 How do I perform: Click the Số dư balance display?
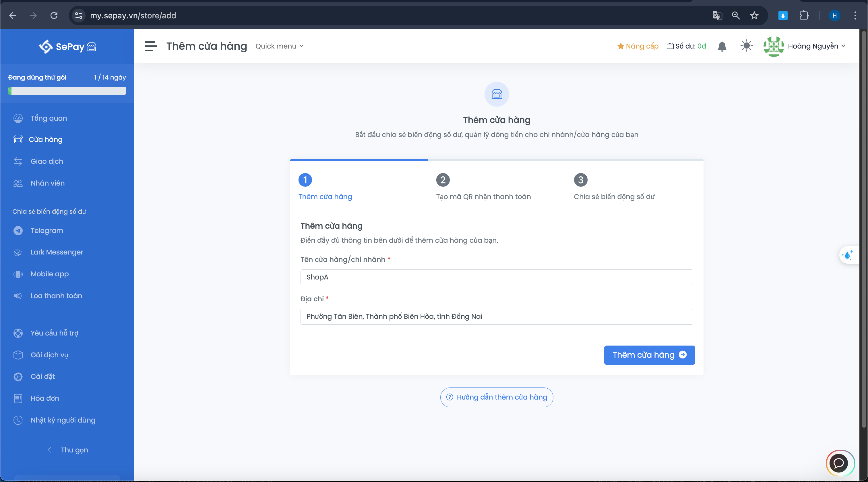pyautogui.click(x=686, y=46)
